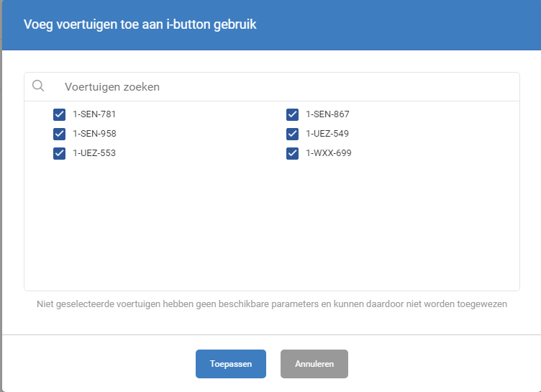Apply selection with Toepassen button
541x392 pixels.
[x=231, y=364]
